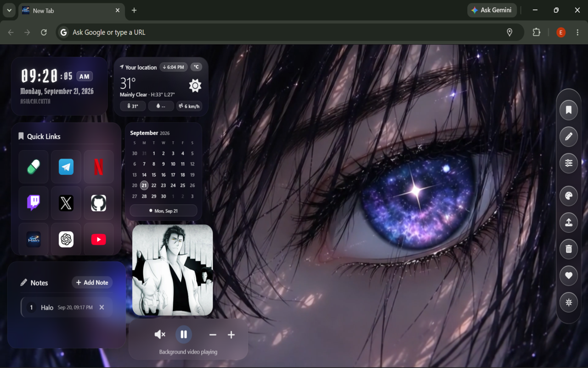This screenshot has width=588, height=368.
Task: Open the GitHub quick link
Action: (99, 203)
